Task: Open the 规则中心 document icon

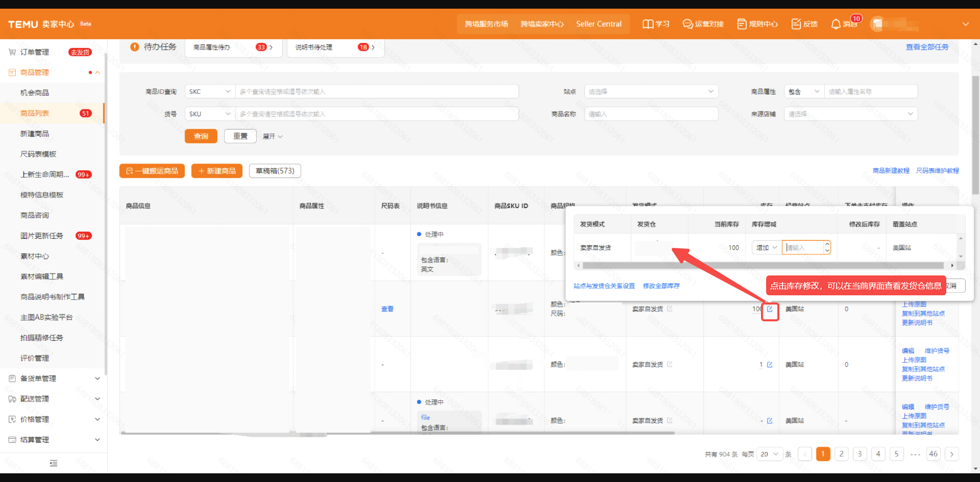Action: tap(742, 24)
